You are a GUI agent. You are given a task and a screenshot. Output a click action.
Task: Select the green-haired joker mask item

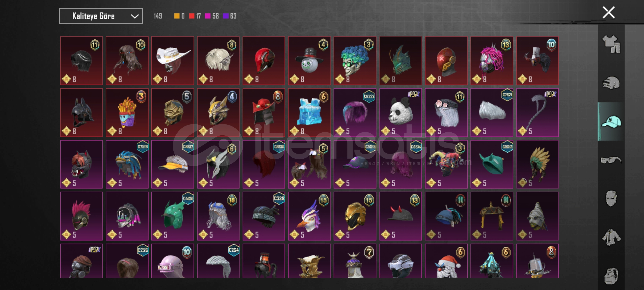pyautogui.click(x=355, y=61)
